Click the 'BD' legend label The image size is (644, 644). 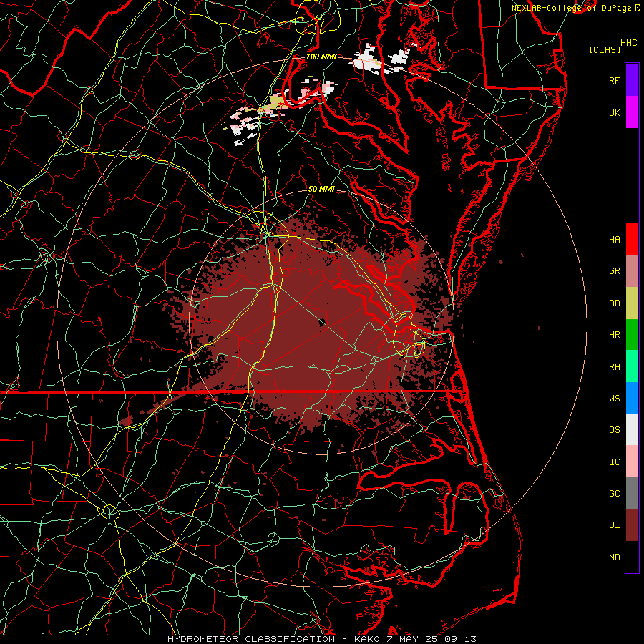point(614,303)
